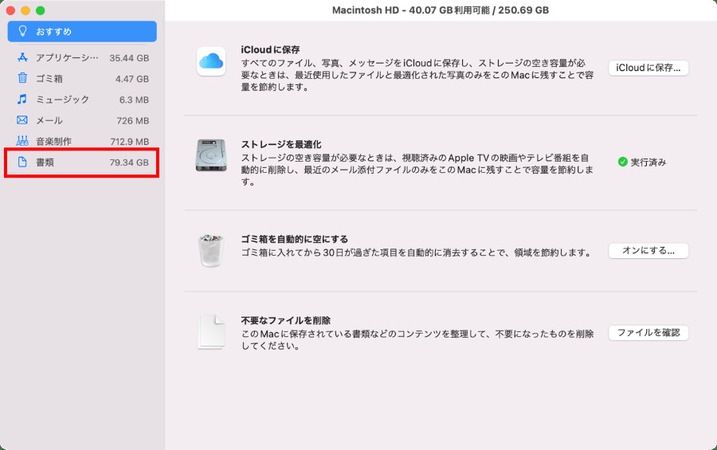The image size is (717, 450).
Task: Click the hard drive icon for ストレージを最適化
Action: coord(211,155)
